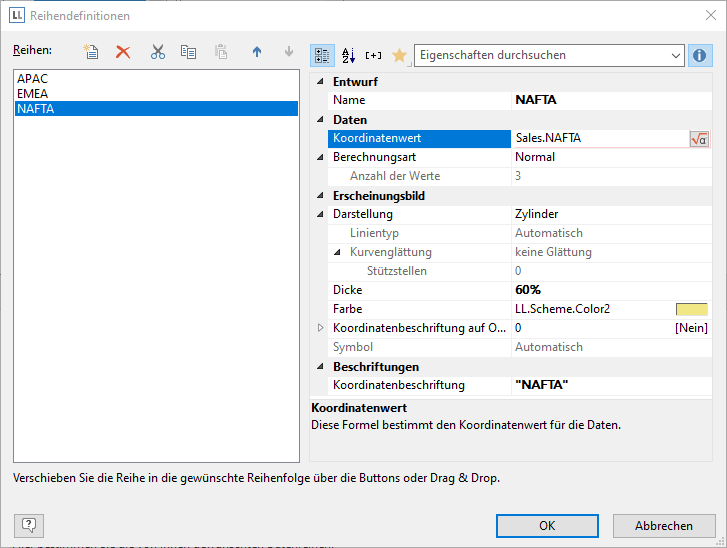Toggle the expand all [+] properties button
The height and width of the screenshot is (548, 727).
[x=373, y=55]
